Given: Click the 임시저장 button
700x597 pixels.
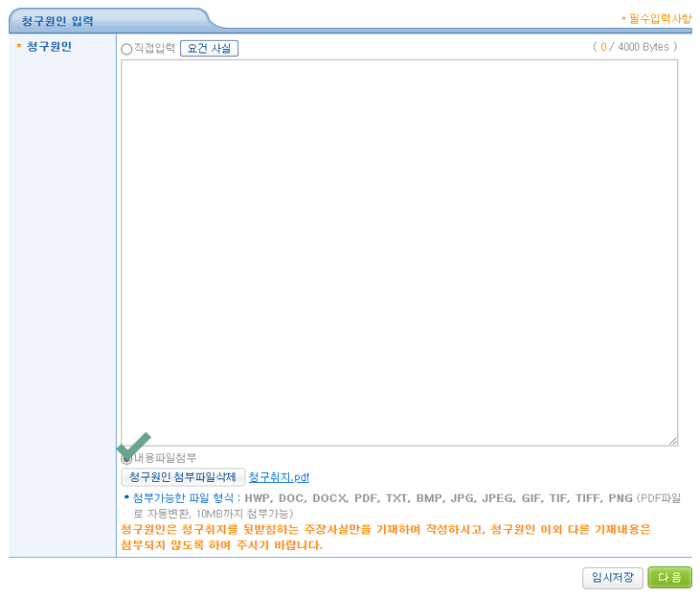Looking at the screenshot, I should point(612,577).
